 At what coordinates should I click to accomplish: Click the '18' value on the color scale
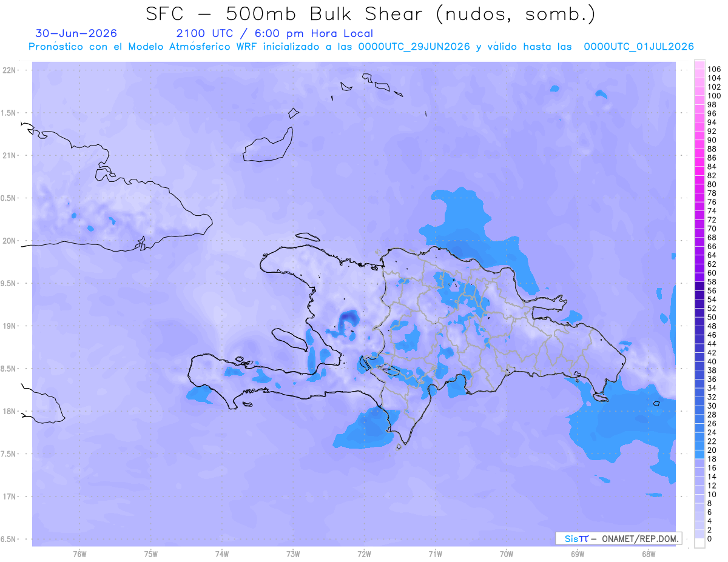pos(712,460)
